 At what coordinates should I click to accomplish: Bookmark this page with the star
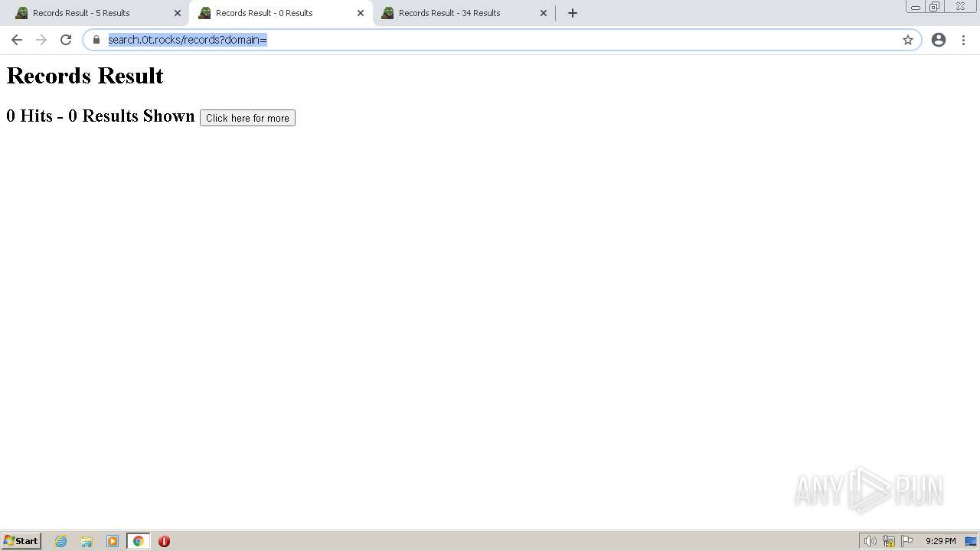pos(908,40)
